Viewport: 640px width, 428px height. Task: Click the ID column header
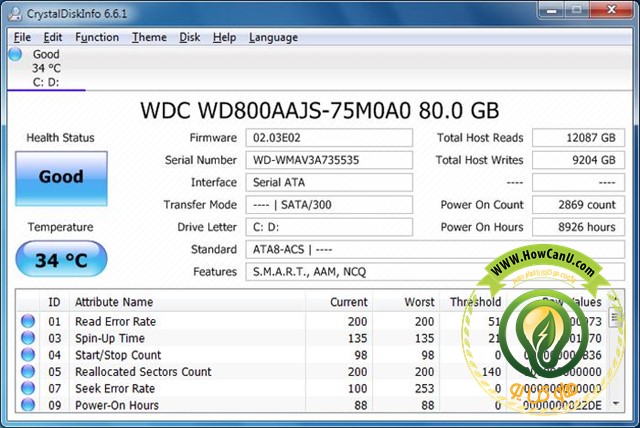54,302
